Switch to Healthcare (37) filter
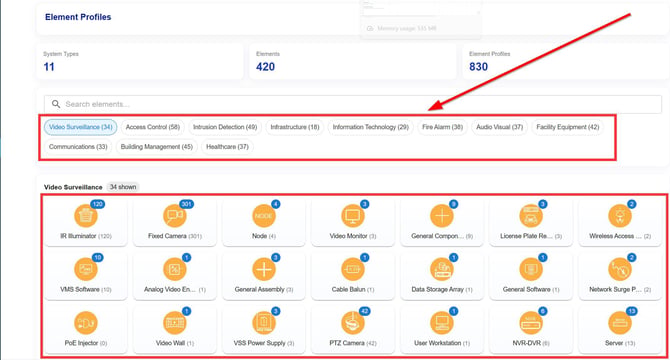 click(x=227, y=147)
